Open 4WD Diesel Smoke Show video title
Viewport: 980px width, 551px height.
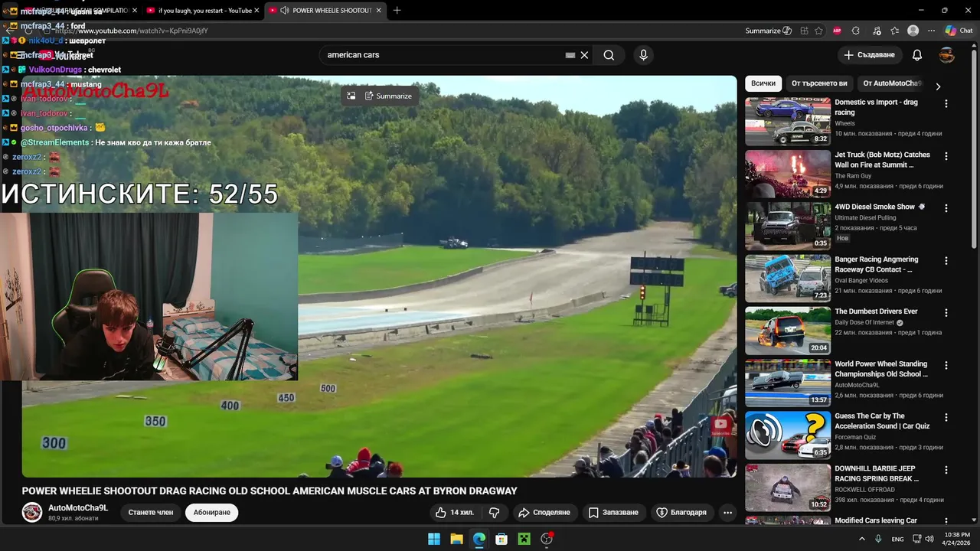click(x=880, y=207)
